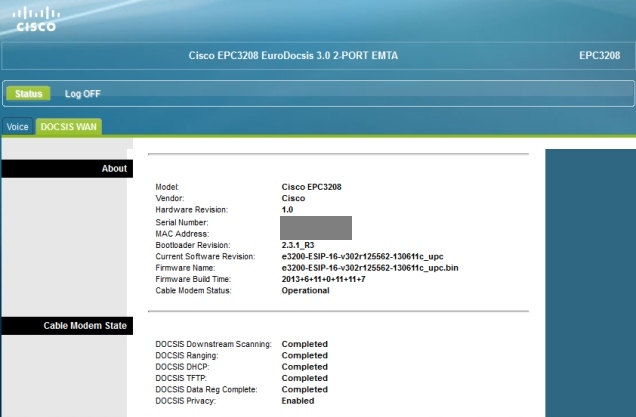Image resolution: width=636 pixels, height=417 pixels.
Task: Click the MAC Address label
Action: click(x=182, y=234)
